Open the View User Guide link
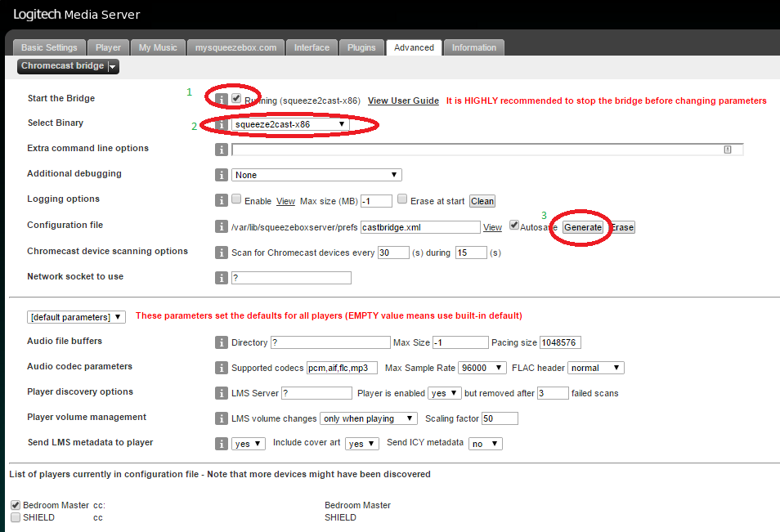Image resolution: width=780 pixels, height=532 pixels. point(403,101)
